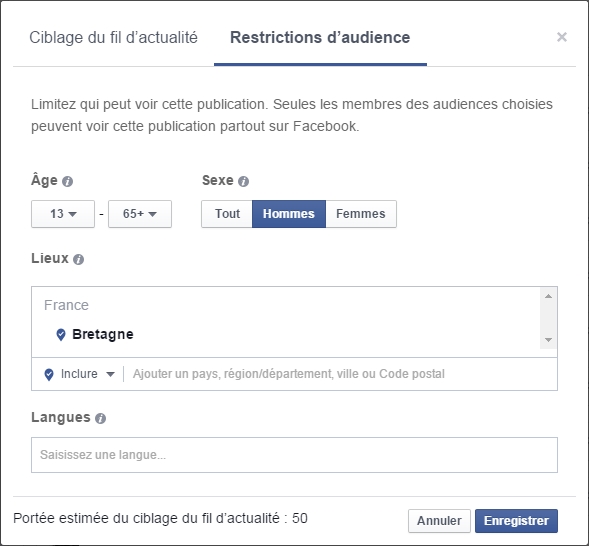Click the info icon next to Âge

pos(68,182)
